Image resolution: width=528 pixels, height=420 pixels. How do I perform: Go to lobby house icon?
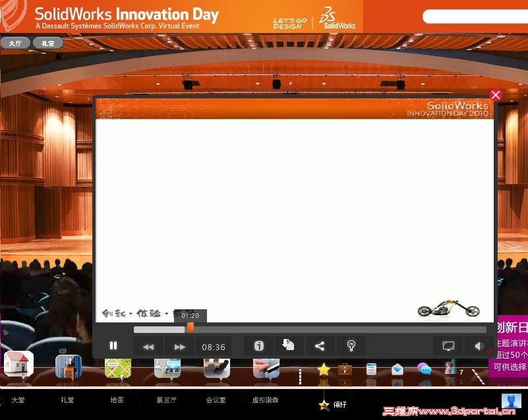coord(19,364)
